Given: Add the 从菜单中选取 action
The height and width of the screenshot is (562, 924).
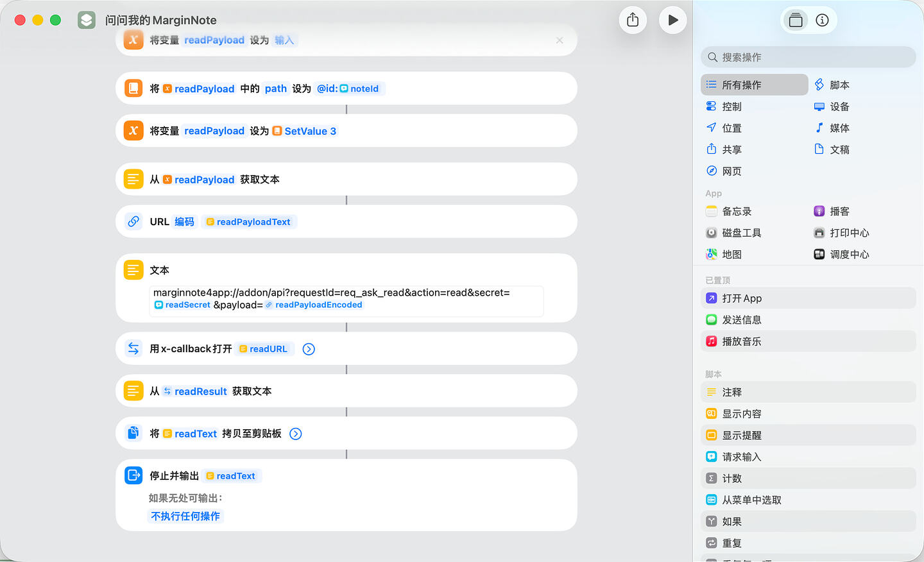Looking at the screenshot, I should tap(809, 500).
